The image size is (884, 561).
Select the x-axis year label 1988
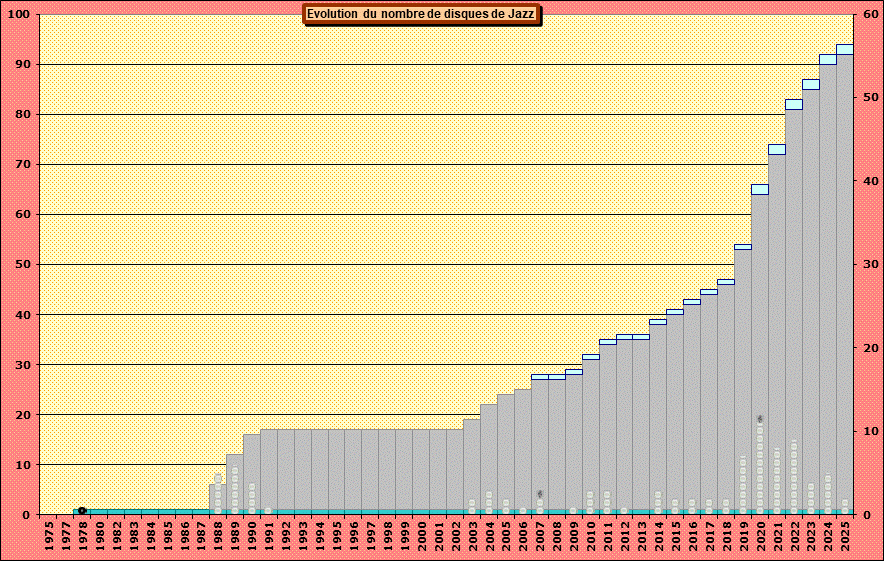218,535
